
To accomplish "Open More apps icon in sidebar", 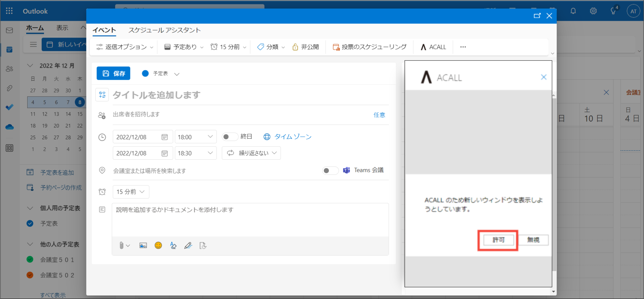I will [9, 148].
